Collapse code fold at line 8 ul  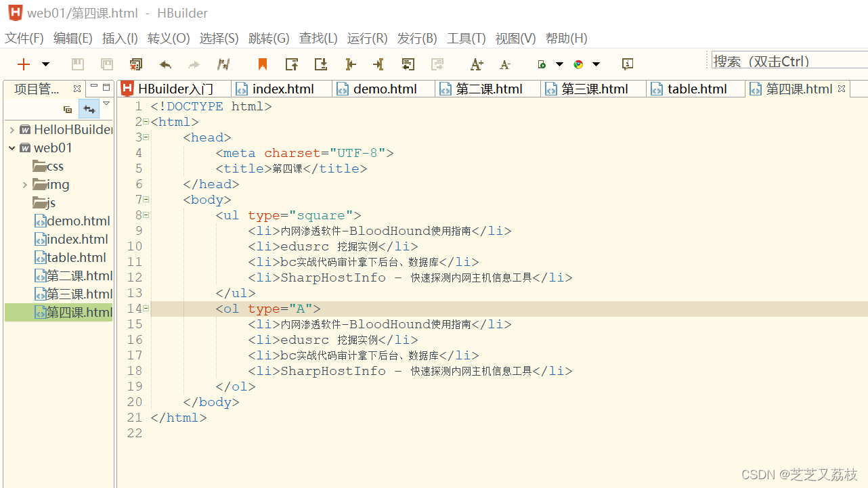(x=146, y=215)
